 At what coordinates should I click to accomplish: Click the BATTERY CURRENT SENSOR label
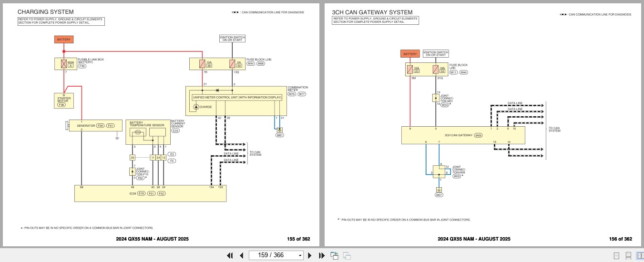[177, 124]
